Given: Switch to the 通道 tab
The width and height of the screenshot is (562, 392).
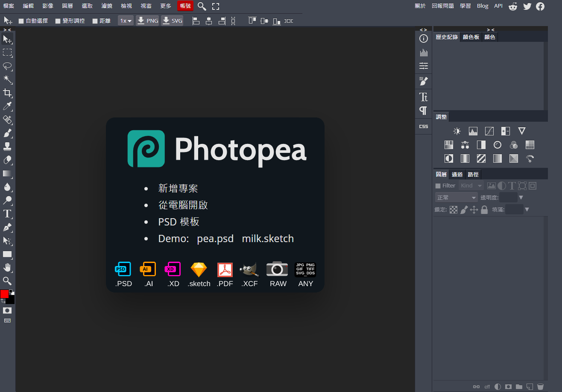Looking at the screenshot, I should coord(457,174).
